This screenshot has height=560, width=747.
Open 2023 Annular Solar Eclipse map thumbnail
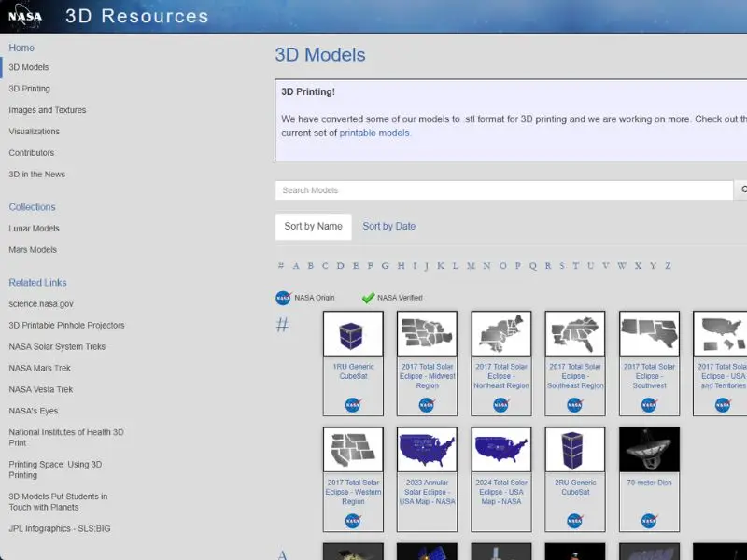[427, 450]
